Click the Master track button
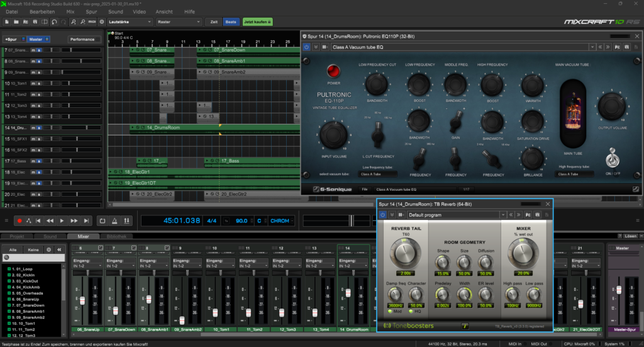This screenshot has width=644, height=347. pos(39,40)
